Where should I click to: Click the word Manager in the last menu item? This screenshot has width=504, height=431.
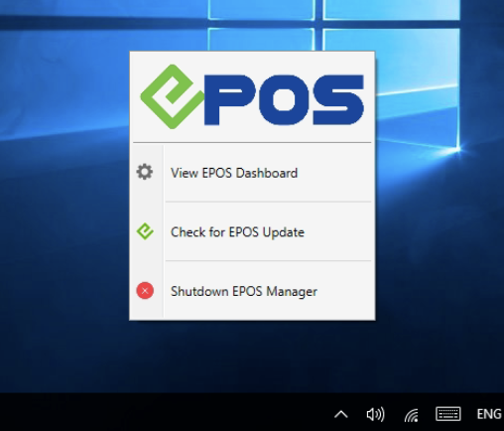click(292, 292)
